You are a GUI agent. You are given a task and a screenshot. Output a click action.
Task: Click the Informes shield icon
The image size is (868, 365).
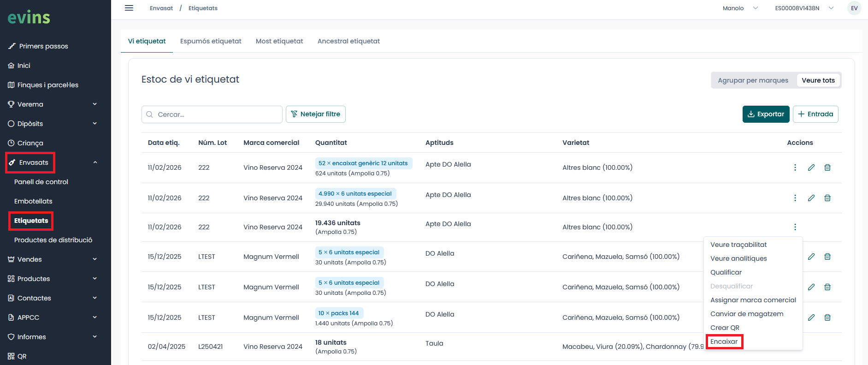pyautogui.click(x=11, y=337)
